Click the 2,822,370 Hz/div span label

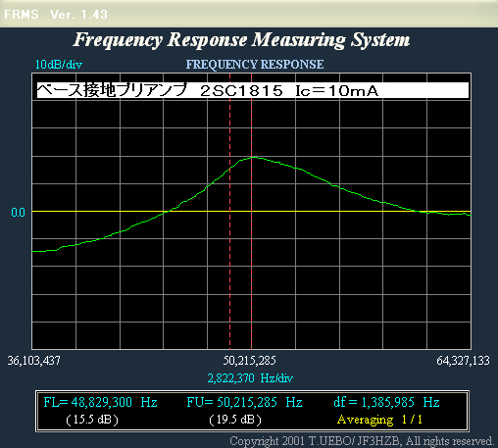250,378
